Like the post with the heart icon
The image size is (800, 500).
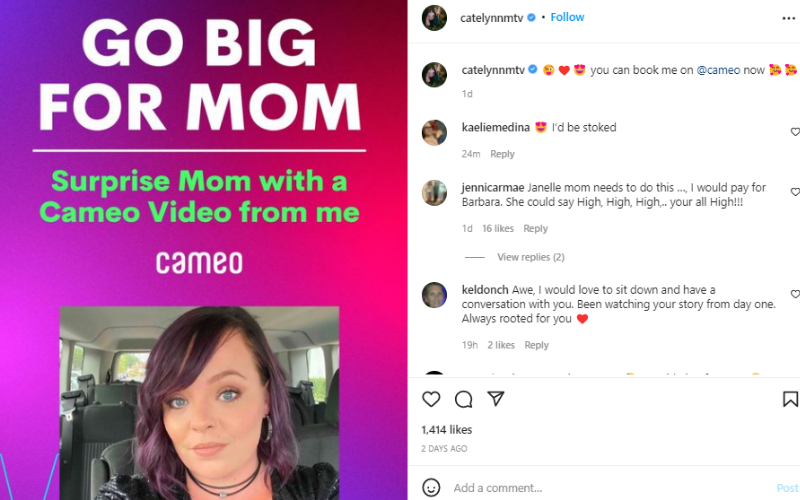[431, 399]
